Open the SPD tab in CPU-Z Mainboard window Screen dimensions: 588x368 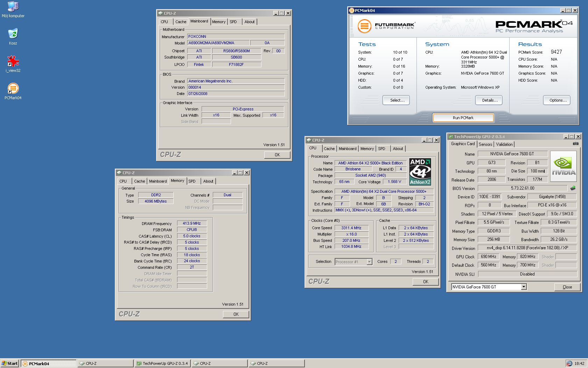tap(233, 22)
